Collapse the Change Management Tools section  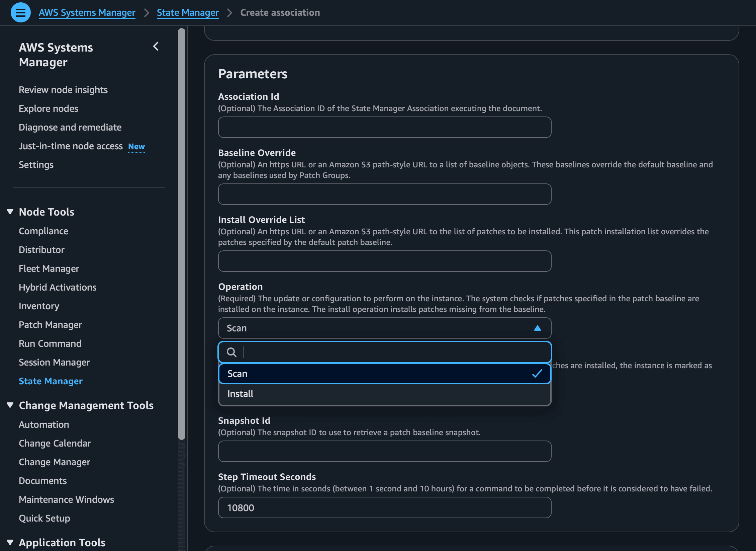[10, 405]
